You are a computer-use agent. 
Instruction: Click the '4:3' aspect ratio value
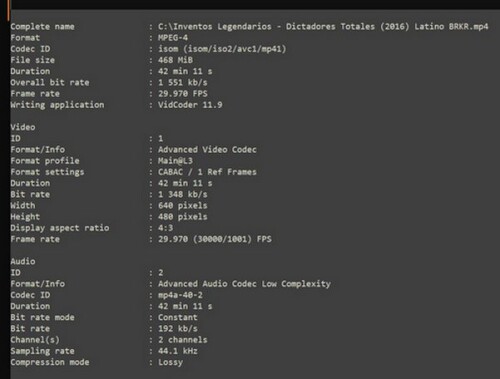click(x=165, y=228)
